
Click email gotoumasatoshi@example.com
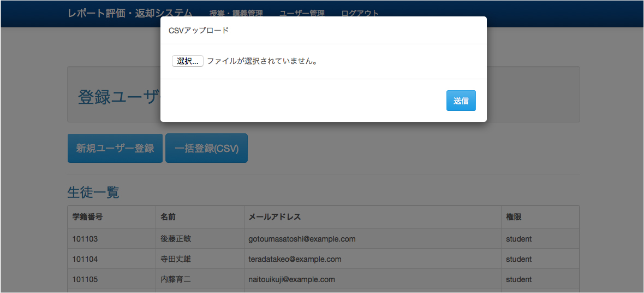(x=302, y=239)
